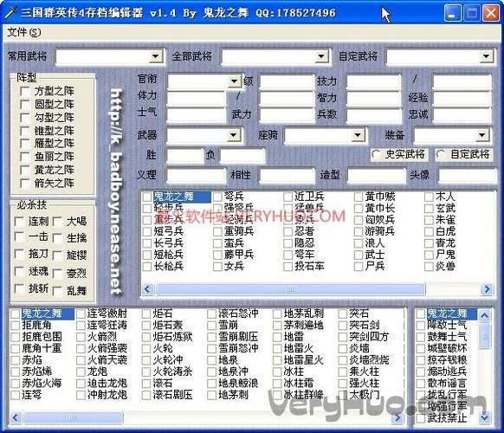The height and width of the screenshot is (433, 504).
Task: Click the 造型 input field
Action: coord(376,176)
